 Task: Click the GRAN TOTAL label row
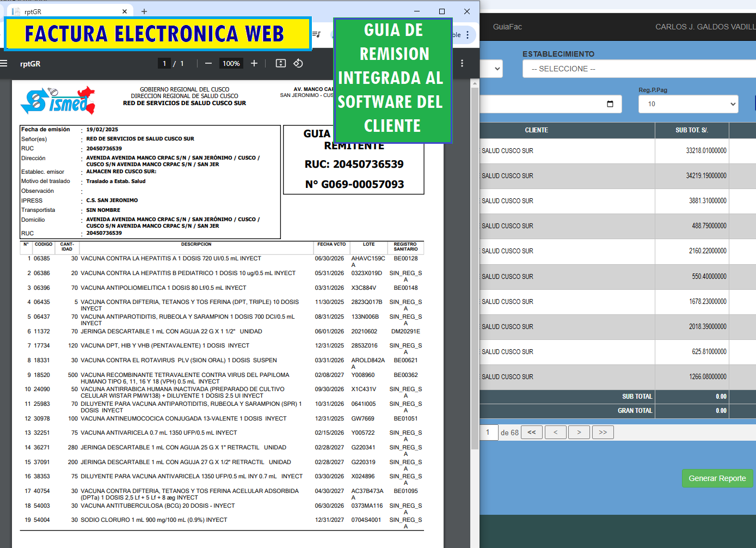[x=635, y=411]
